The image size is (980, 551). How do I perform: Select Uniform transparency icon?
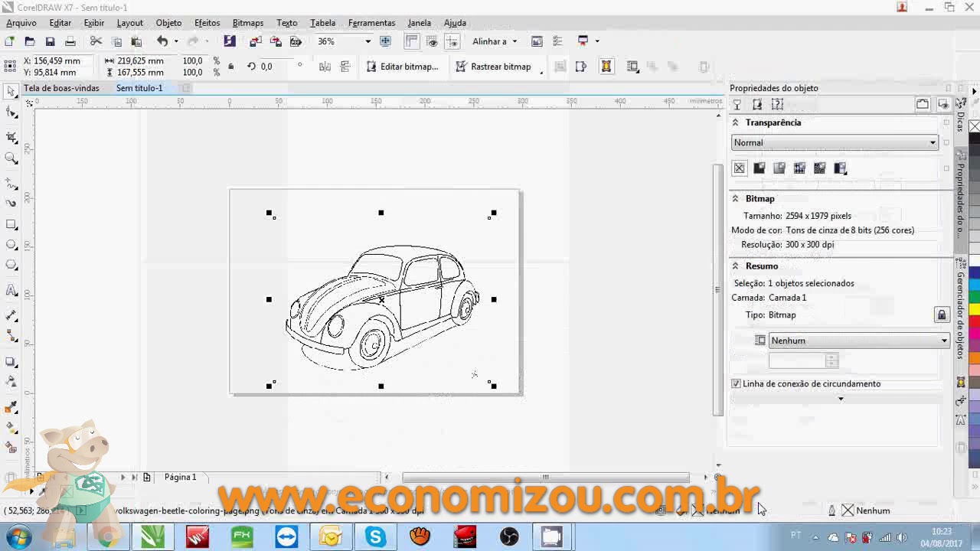pos(759,168)
